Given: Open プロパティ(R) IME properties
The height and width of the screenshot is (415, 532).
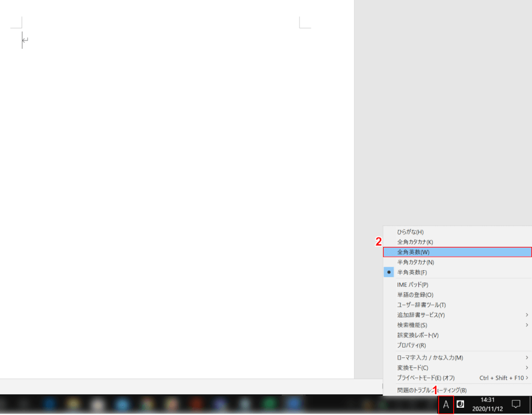Looking at the screenshot, I should (x=411, y=345).
